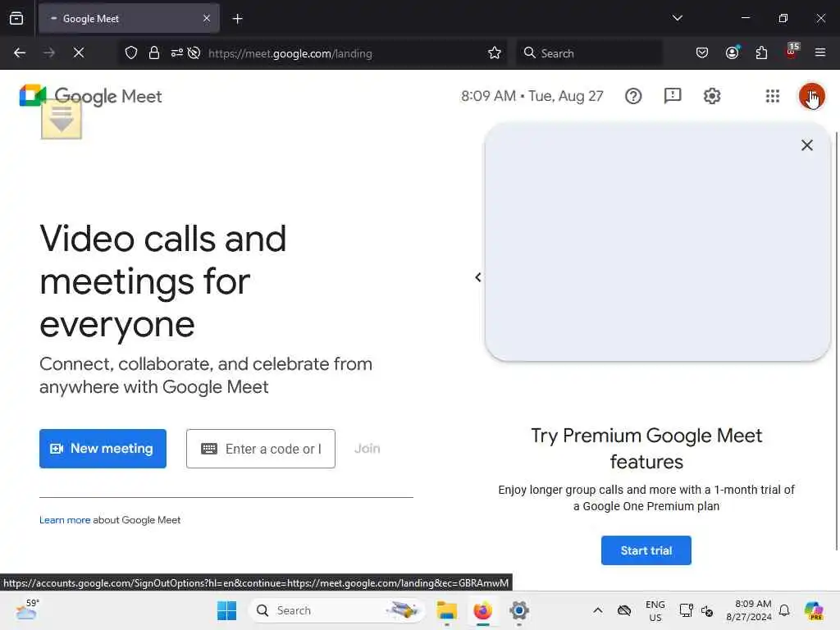This screenshot has width=840, height=630.
Task: Open the Extensions puzzle icon
Action: pos(761,53)
